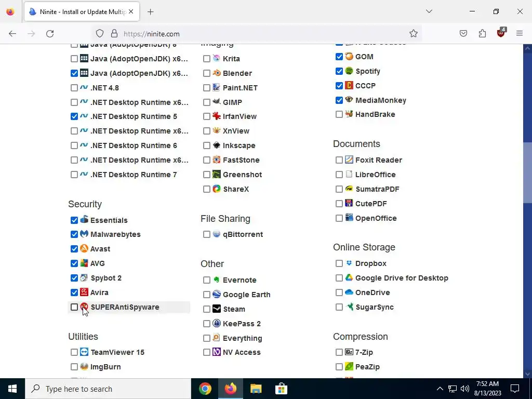532x399 pixels.
Task: Click the NV Access label
Action: (x=242, y=352)
